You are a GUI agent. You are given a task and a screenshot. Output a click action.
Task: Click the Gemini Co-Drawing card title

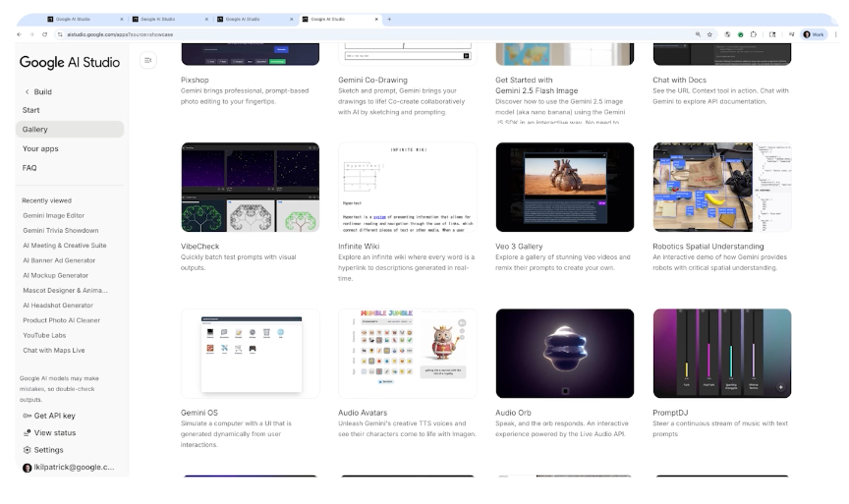(372, 81)
